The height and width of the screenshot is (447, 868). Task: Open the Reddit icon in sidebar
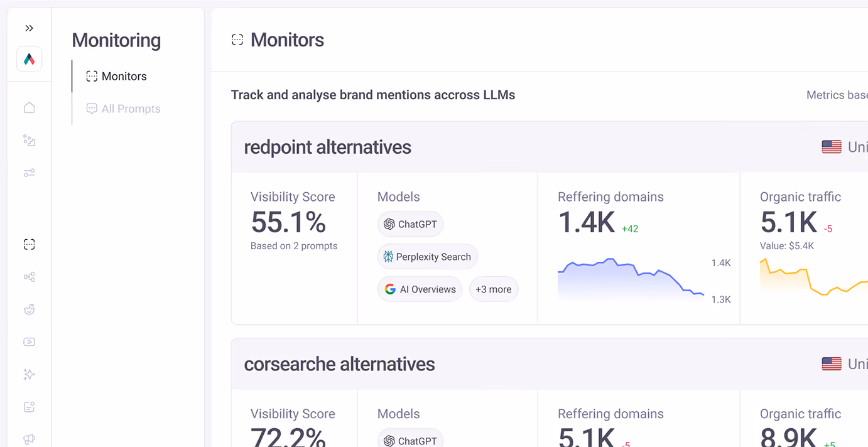[x=29, y=310]
